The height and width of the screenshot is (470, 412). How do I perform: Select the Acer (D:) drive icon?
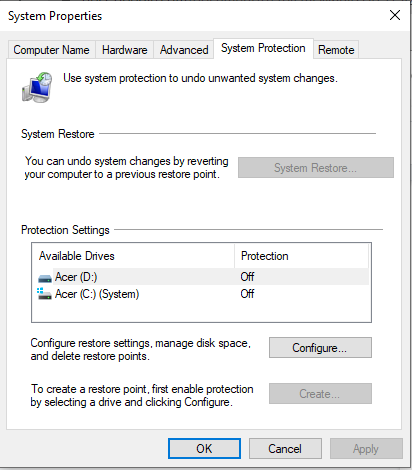[45, 277]
